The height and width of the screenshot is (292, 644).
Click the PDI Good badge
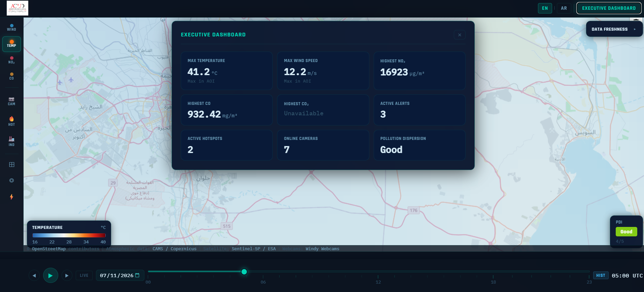point(626,232)
